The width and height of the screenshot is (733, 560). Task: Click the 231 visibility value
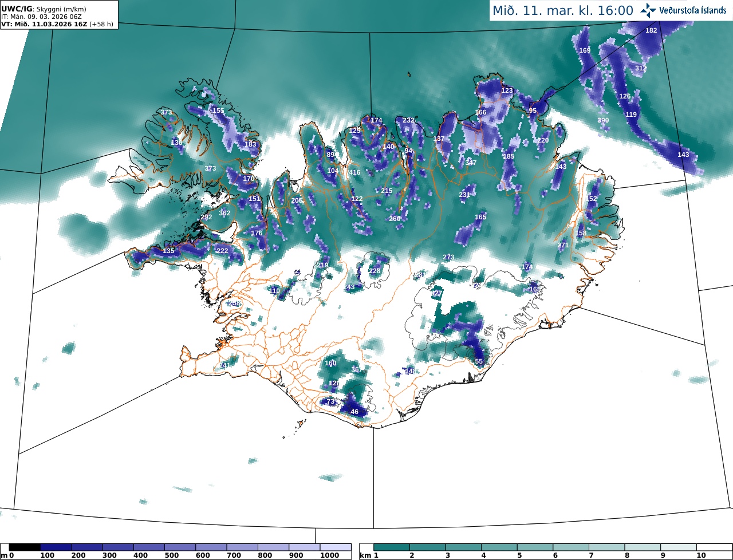click(464, 195)
